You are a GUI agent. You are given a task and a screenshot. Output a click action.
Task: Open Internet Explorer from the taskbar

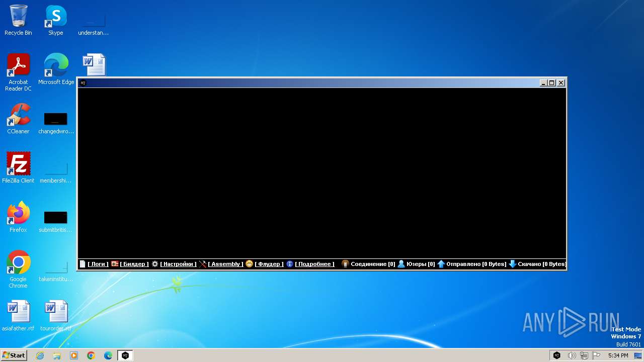coord(40,355)
